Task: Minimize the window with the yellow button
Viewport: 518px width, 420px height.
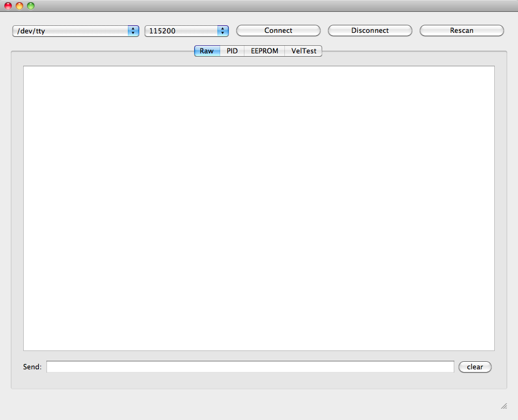Action: [19, 6]
